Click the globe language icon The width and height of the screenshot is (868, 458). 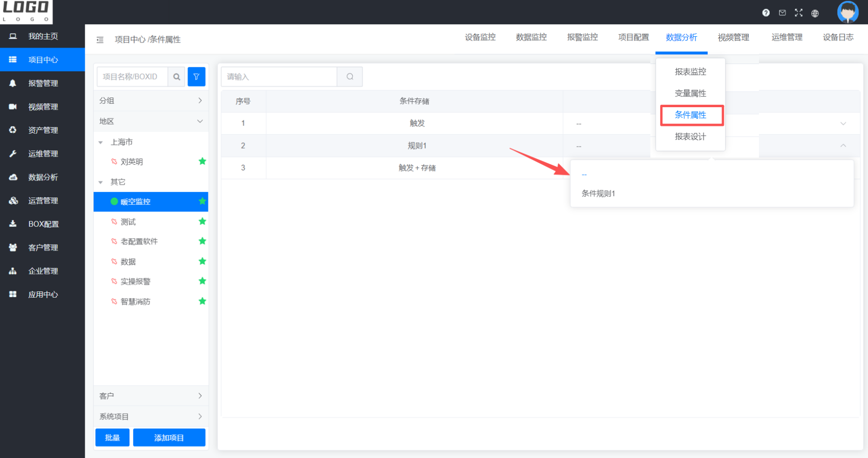point(815,14)
